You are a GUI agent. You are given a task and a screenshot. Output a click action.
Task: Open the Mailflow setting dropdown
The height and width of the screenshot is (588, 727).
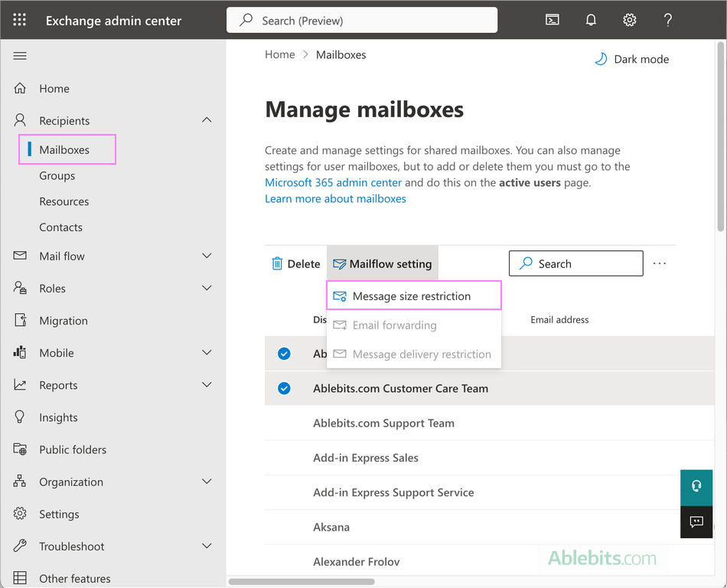pyautogui.click(x=383, y=263)
